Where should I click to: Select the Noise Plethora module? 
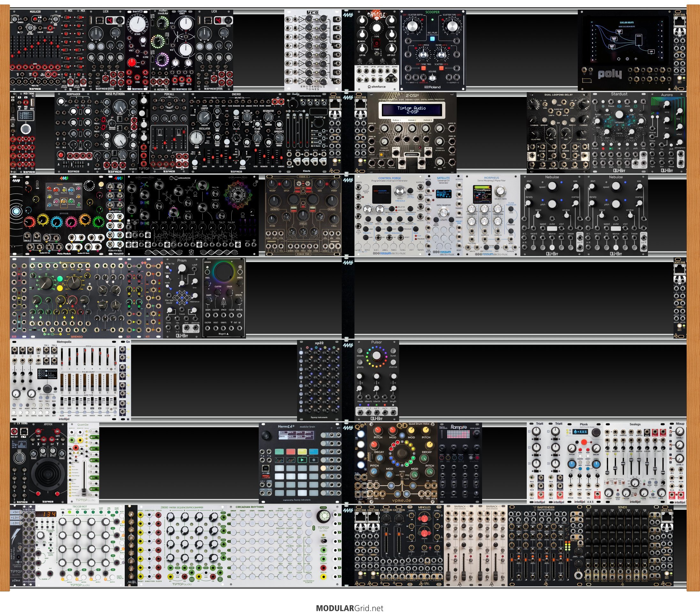[115, 133]
